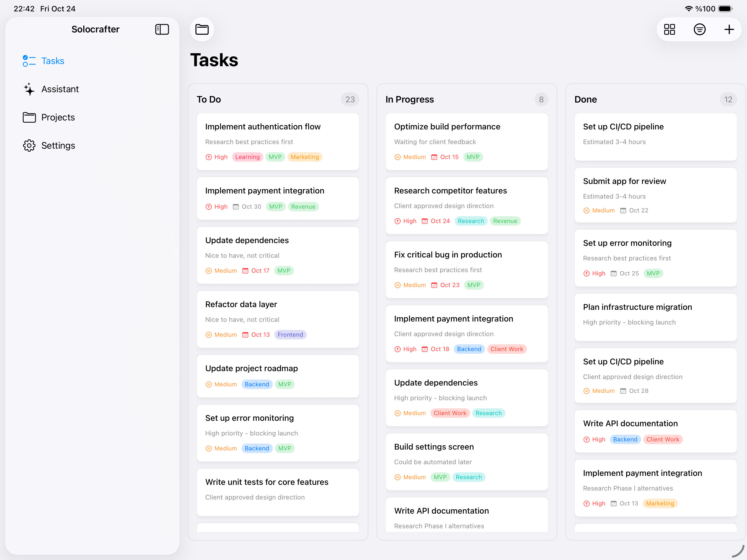Select the Learning tag on authentication flow
The height and width of the screenshot is (560, 747).
pos(248,157)
